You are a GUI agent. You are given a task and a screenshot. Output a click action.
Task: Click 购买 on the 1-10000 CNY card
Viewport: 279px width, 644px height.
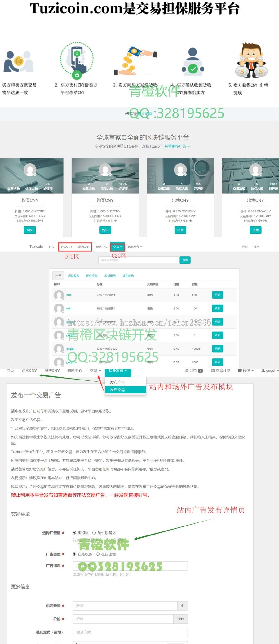(x=105, y=230)
